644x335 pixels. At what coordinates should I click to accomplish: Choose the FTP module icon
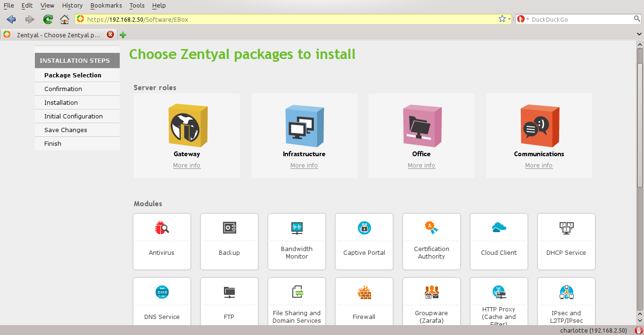coord(229,292)
